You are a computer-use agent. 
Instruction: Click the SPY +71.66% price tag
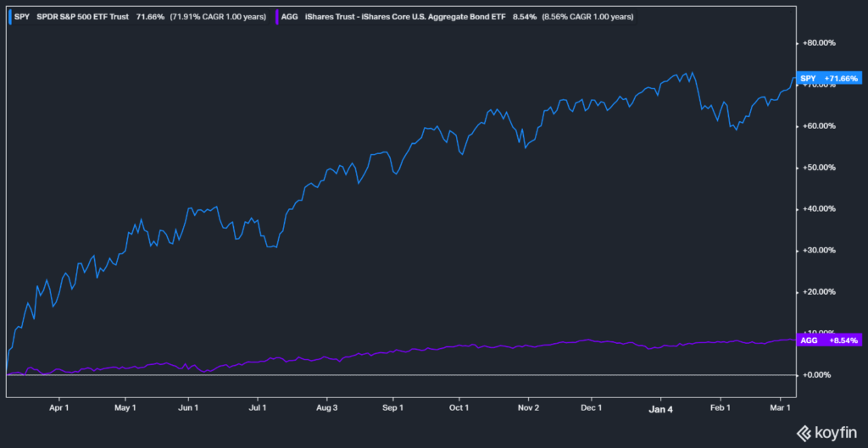click(x=829, y=79)
